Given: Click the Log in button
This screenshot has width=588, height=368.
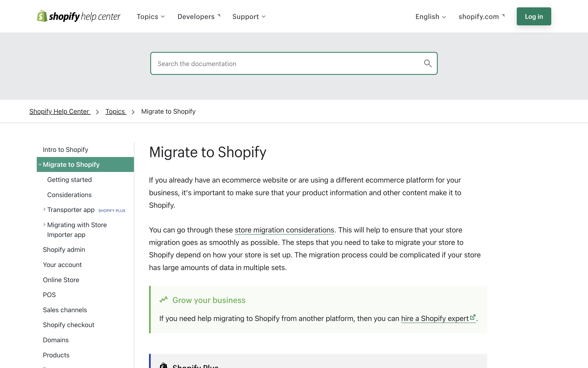Looking at the screenshot, I should [534, 16].
